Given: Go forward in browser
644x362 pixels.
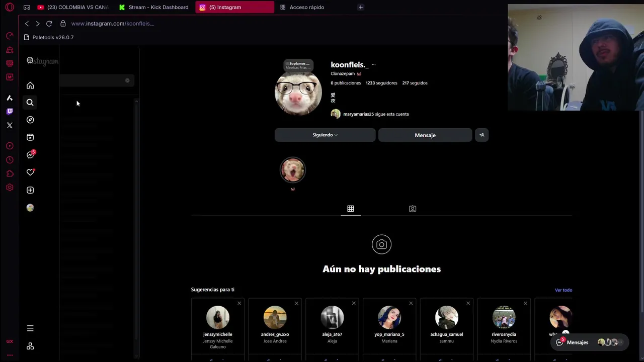Looking at the screenshot, I should (x=38, y=24).
